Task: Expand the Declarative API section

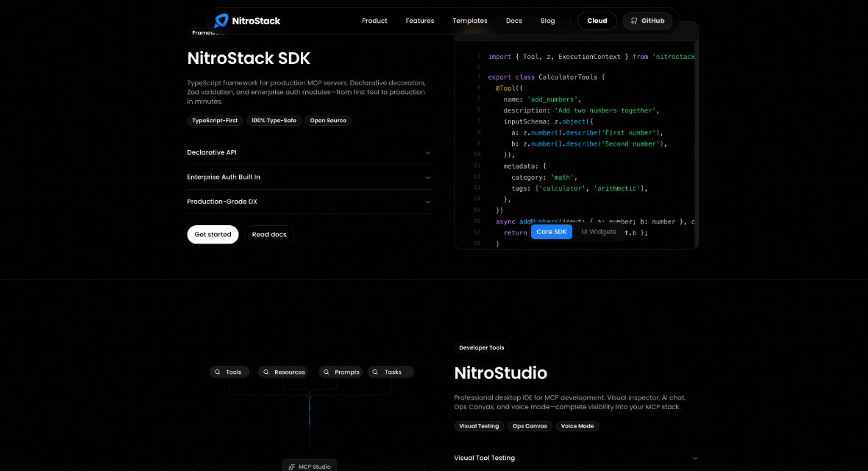Action: point(309,152)
